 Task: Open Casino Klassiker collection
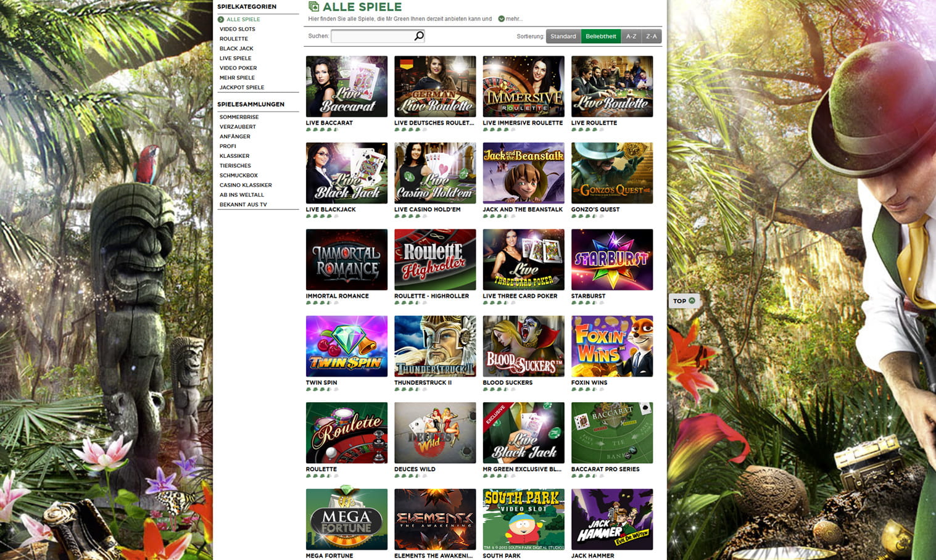click(246, 185)
